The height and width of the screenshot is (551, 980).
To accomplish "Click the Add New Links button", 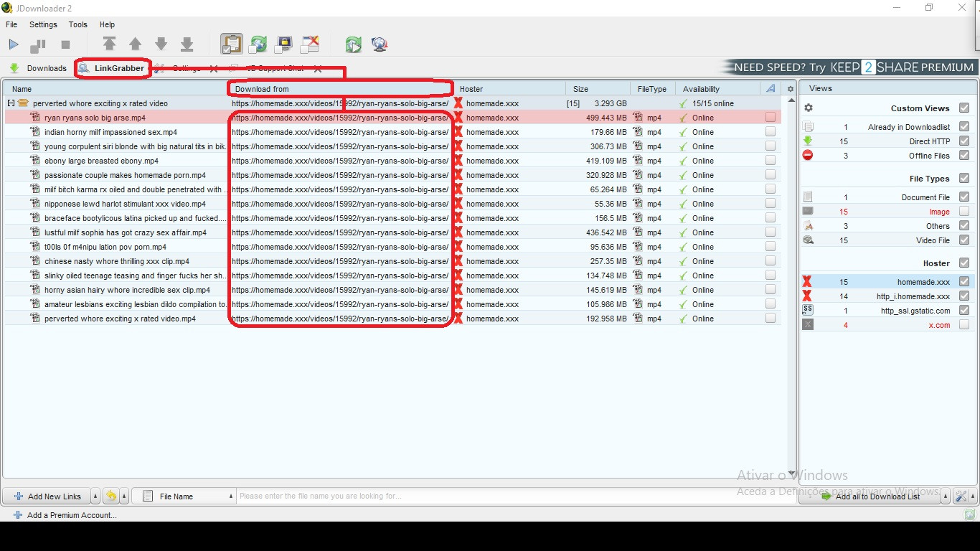I will click(47, 496).
